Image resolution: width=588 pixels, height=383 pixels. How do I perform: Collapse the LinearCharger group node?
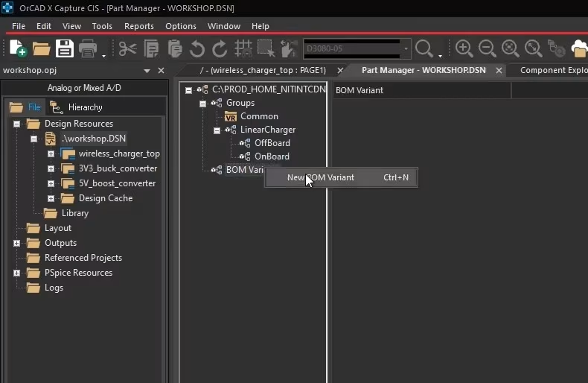(x=217, y=130)
